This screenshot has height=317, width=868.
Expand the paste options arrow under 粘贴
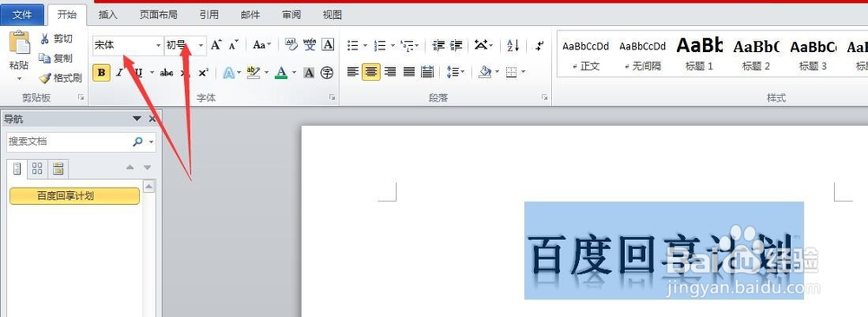pos(19,79)
